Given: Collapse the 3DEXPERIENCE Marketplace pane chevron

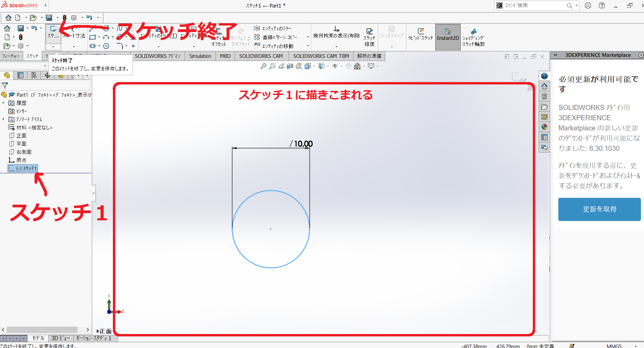Looking at the screenshot, I should pyautogui.click(x=555, y=55).
